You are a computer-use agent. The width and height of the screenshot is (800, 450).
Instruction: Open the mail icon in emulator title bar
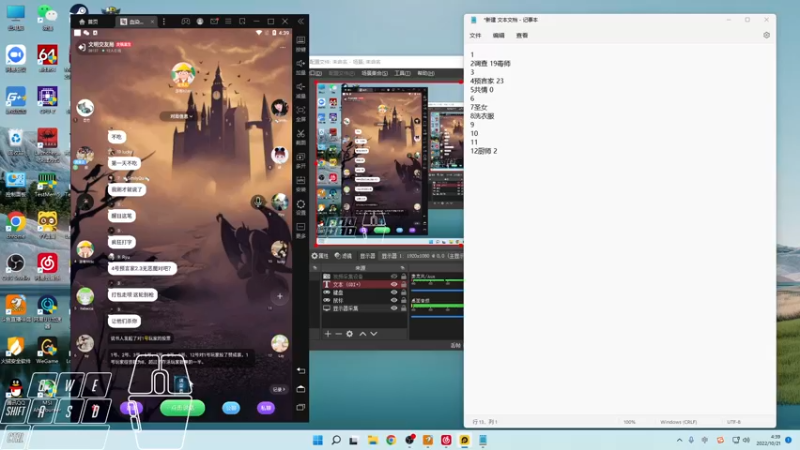(x=214, y=21)
